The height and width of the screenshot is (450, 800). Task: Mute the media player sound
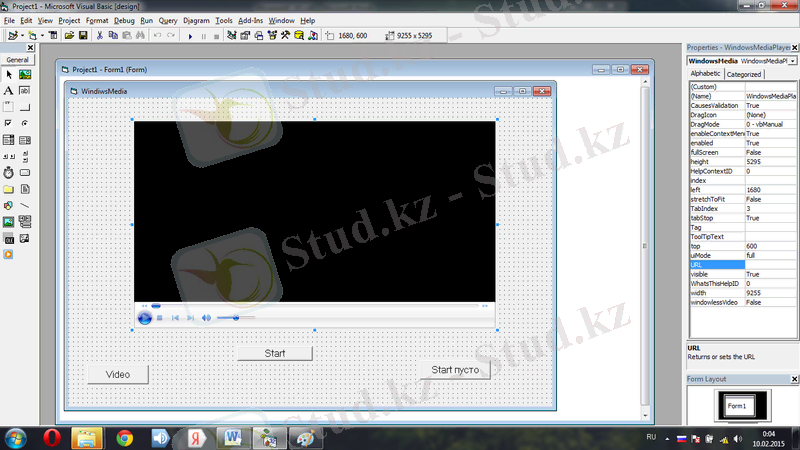(206, 318)
